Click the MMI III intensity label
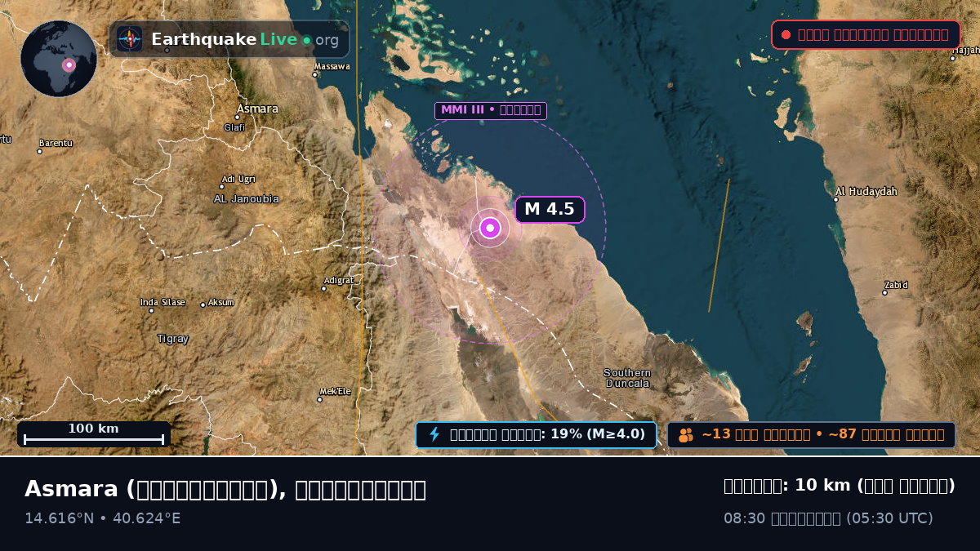Viewport: 980px width, 551px height. pos(490,110)
